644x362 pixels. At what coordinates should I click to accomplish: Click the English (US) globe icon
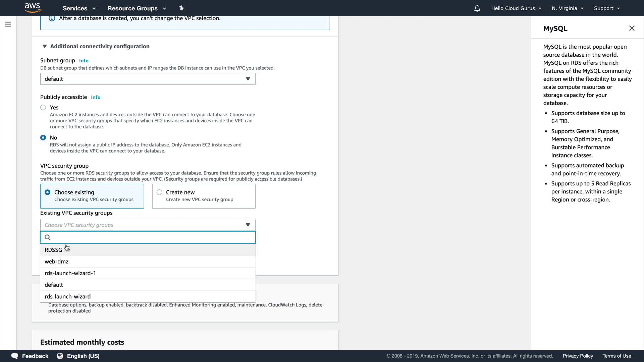coord(60,356)
